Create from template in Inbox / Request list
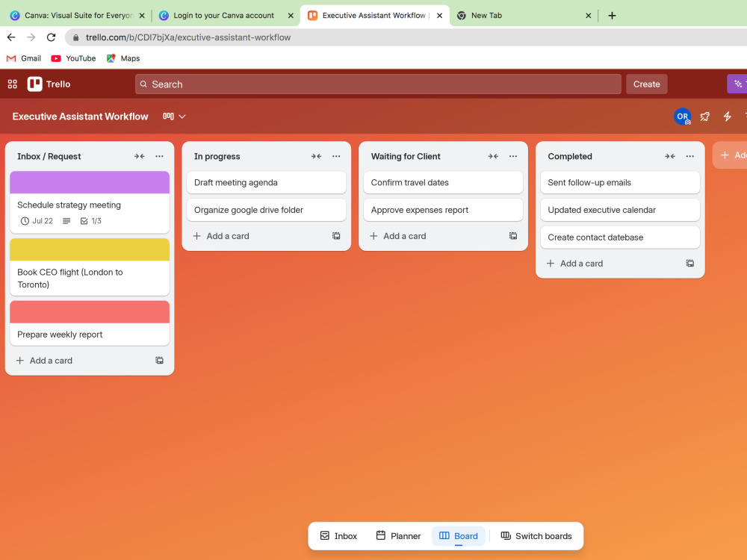Screen dimensions: 747x560 (160, 361)
